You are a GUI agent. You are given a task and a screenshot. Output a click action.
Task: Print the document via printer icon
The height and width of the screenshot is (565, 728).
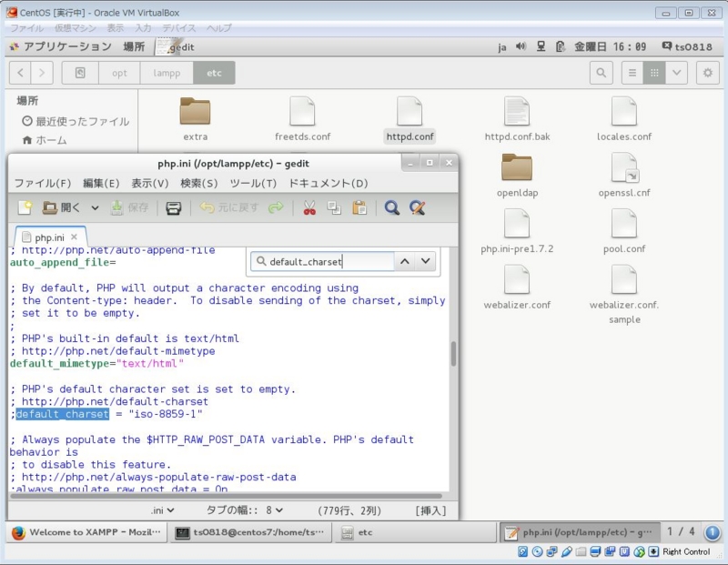pyautogui.click(x=173, y=208)
